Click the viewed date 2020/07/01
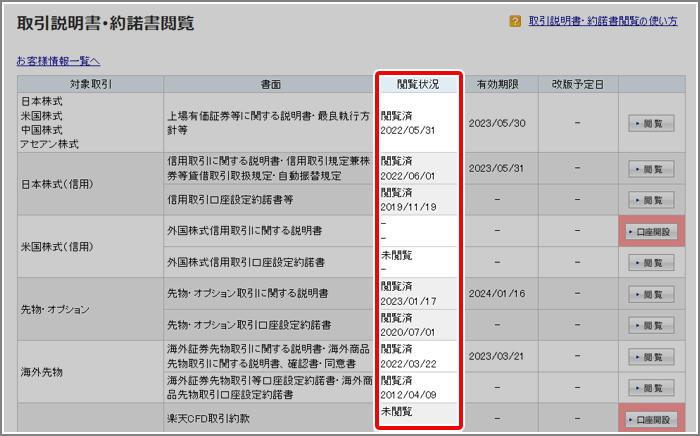 (x=407, y=332)
